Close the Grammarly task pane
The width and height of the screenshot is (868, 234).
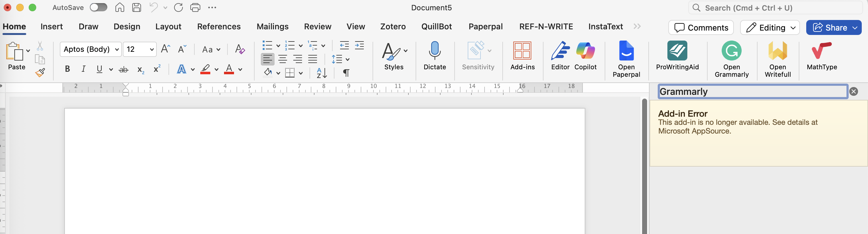click(854, 91)
